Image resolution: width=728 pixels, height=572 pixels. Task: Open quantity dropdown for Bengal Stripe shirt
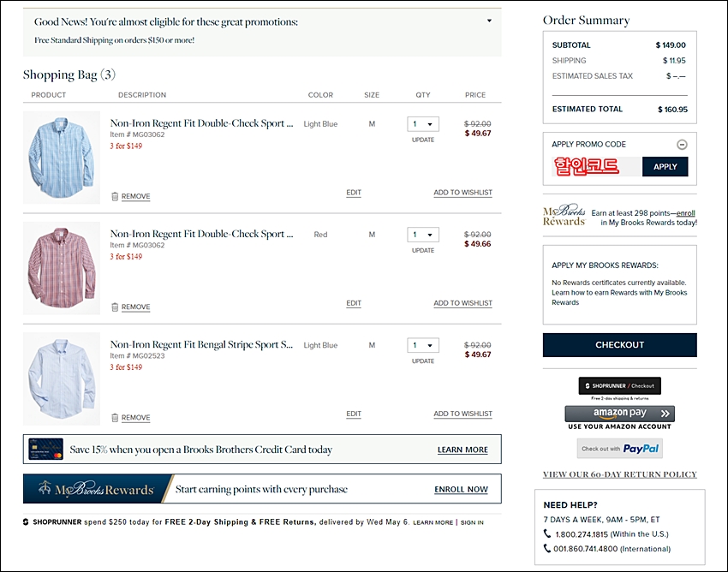coord(423,345)
